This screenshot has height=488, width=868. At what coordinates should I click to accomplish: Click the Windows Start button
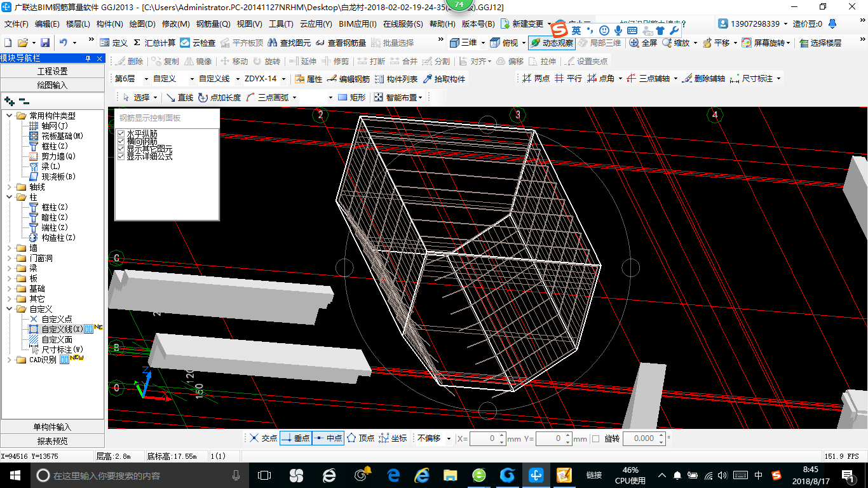(15, 475)
